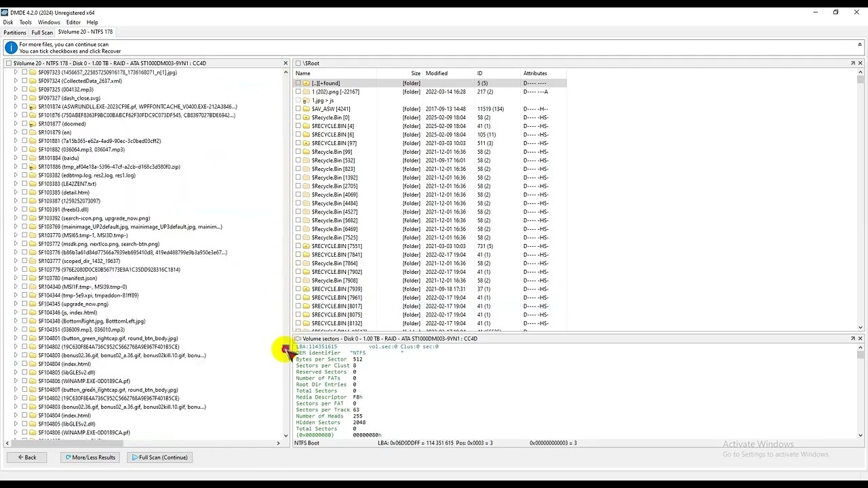
Task: Close the \$Root file list panel
Action: (x=860, y=63)
